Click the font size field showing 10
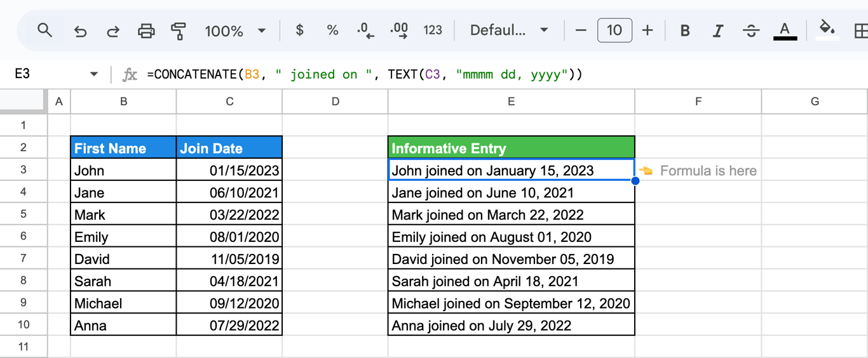868x358 pixels. coord(614,30)
